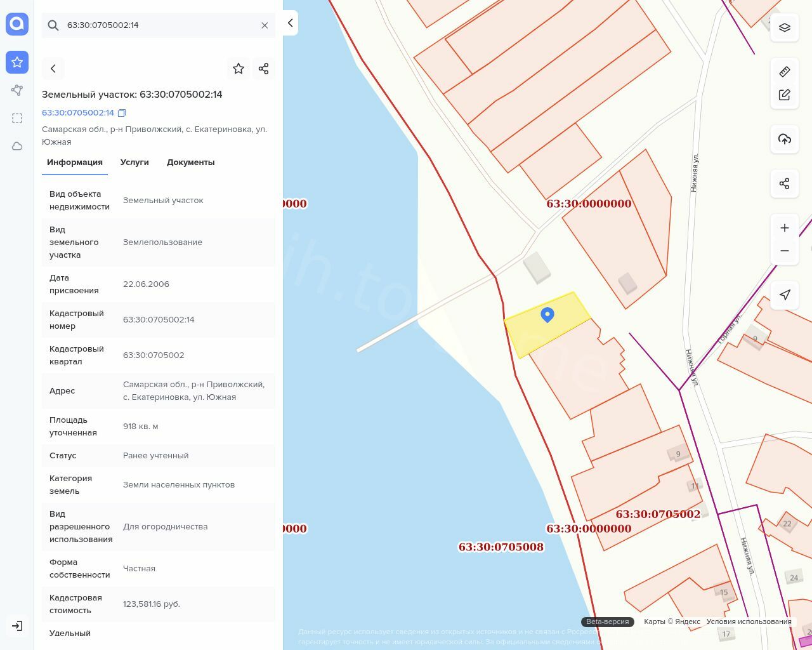
Task: Go back with left arrow button
Action: 53,69
